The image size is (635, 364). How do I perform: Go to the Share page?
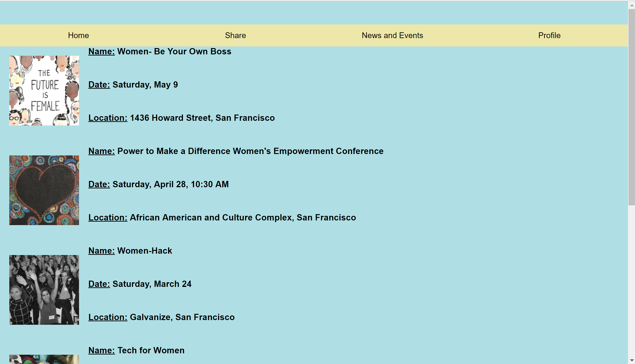click(235, 35)
